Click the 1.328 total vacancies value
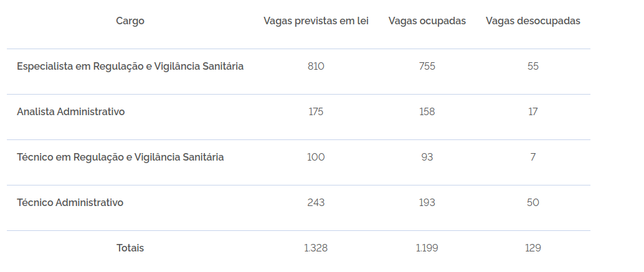The image size is (644, 272). click(316, 248)
